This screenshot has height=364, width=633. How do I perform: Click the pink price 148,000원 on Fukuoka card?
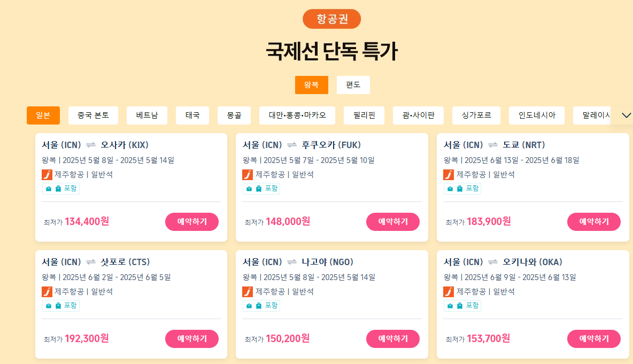(x=288, y=221)
